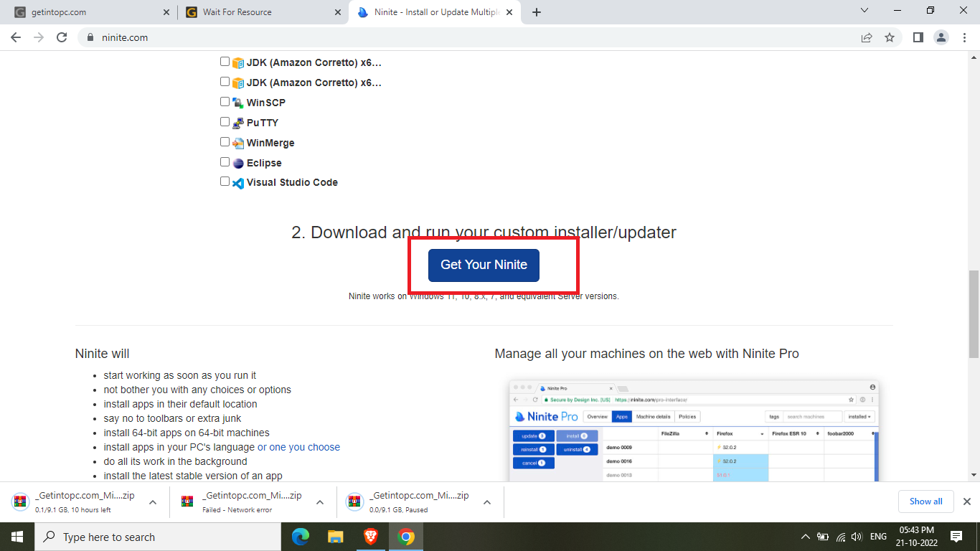Select the Ninite browser tab
Image resolution: width=980 pixels, height=551 pixels.
(x=435, y=12)
